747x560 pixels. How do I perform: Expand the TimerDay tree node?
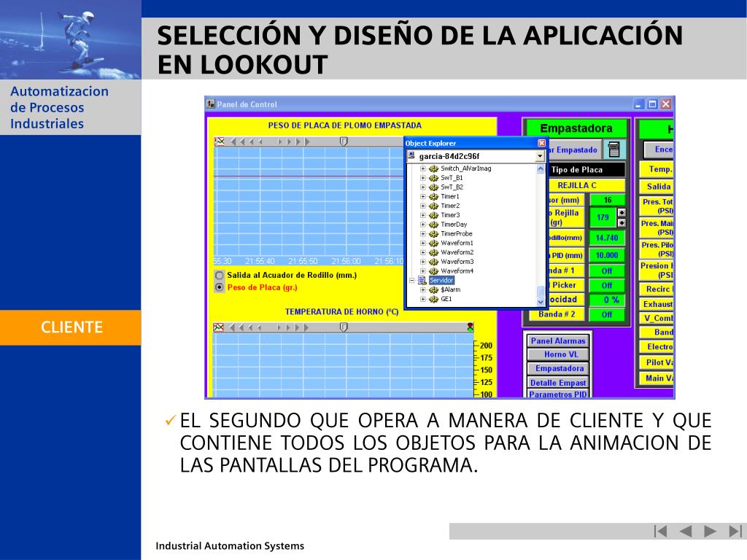(x=422, y=225)
